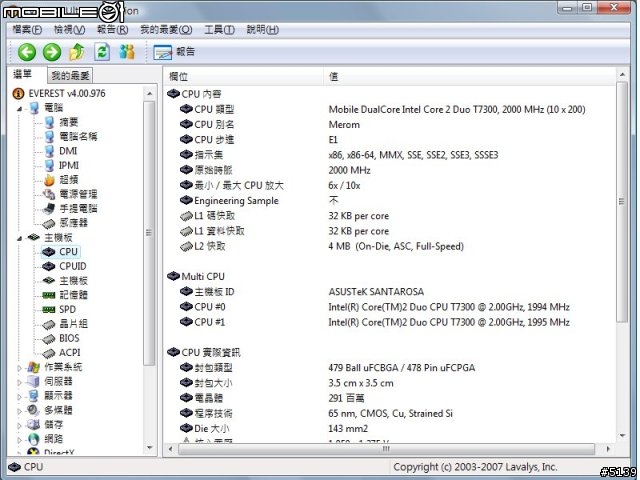Image resolution: width=640 pixels, height=480 pixels.
Task: Collapse the 主機板 tree node
Action: [x=20, y=238]
